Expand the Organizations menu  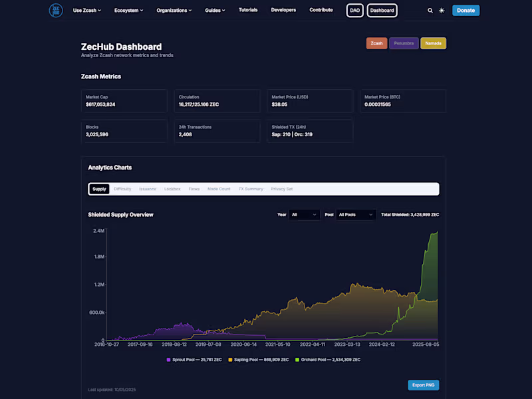(x=174, y=11)
